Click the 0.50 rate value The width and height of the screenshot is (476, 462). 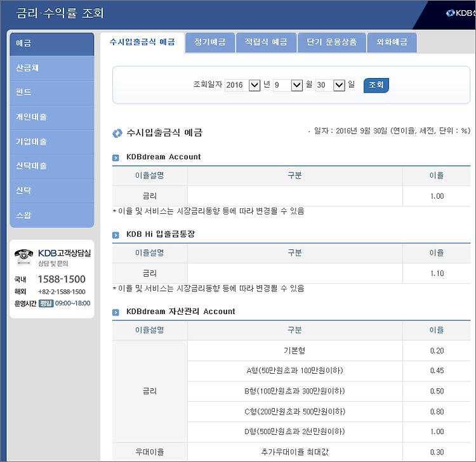(437, 392)
